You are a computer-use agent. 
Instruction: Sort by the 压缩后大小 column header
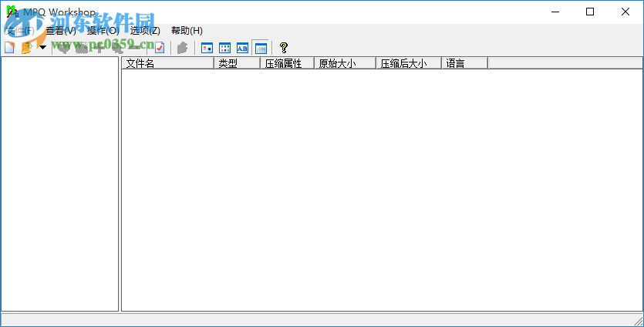click(409, 63)
